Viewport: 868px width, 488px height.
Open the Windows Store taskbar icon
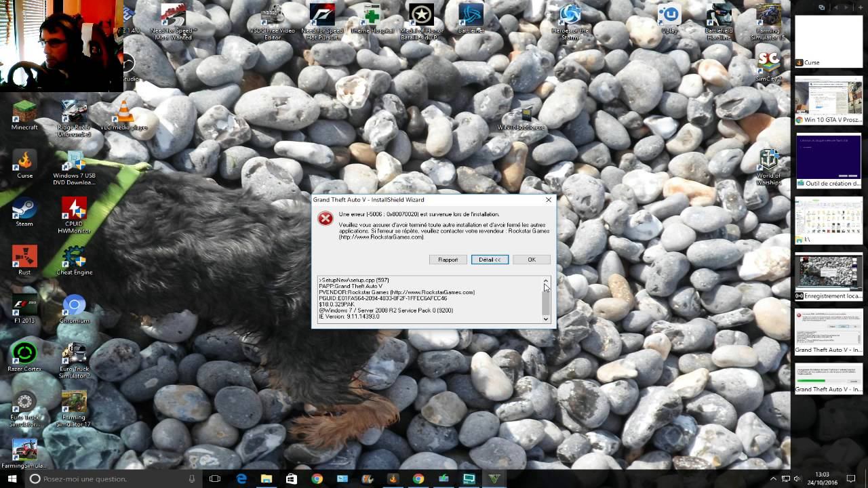pos(292,479)
